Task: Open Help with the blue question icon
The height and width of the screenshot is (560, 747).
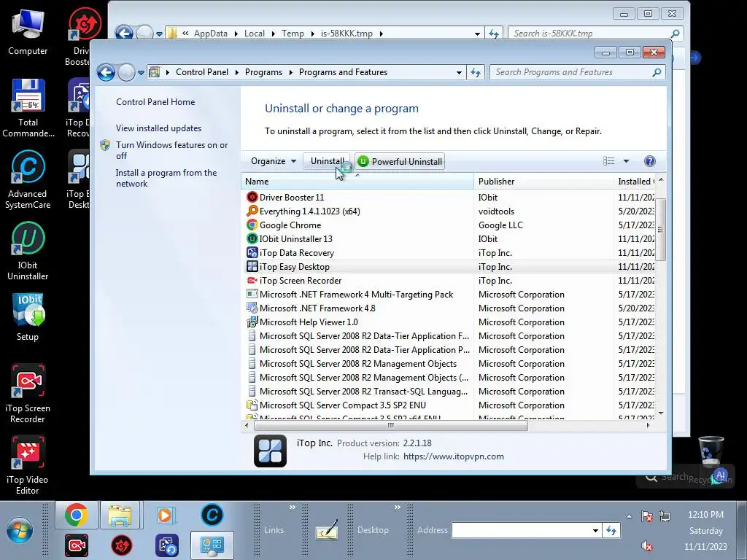Action: (x=649, y=161)
